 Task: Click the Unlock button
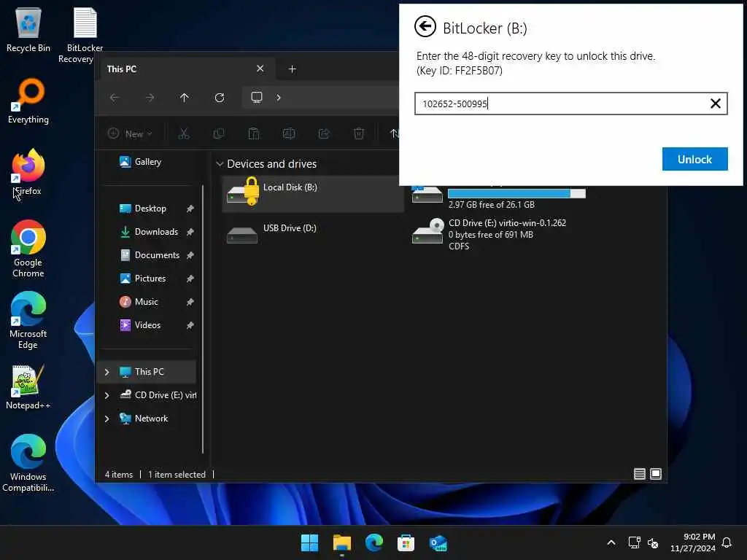(694, 159)
